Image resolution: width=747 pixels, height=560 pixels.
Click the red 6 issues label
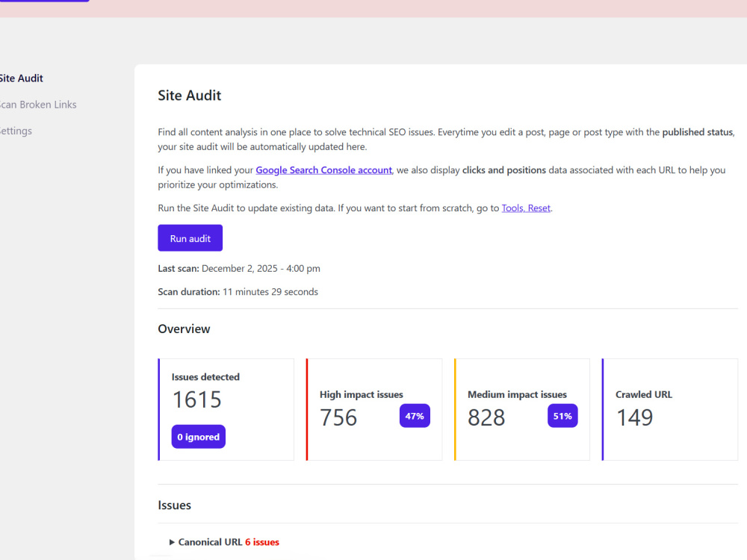coord(262,542)
